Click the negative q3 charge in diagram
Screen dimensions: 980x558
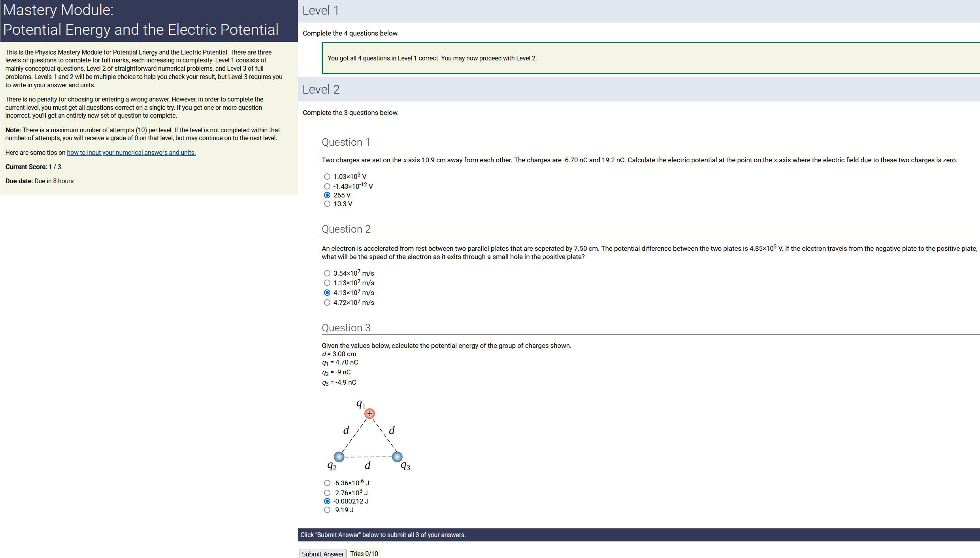click(397, 457)
